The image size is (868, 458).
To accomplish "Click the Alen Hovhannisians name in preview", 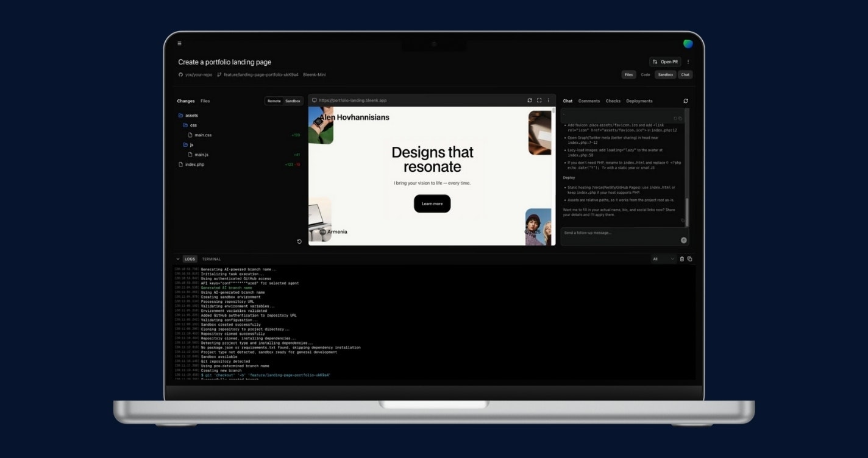I will (354, 117).
